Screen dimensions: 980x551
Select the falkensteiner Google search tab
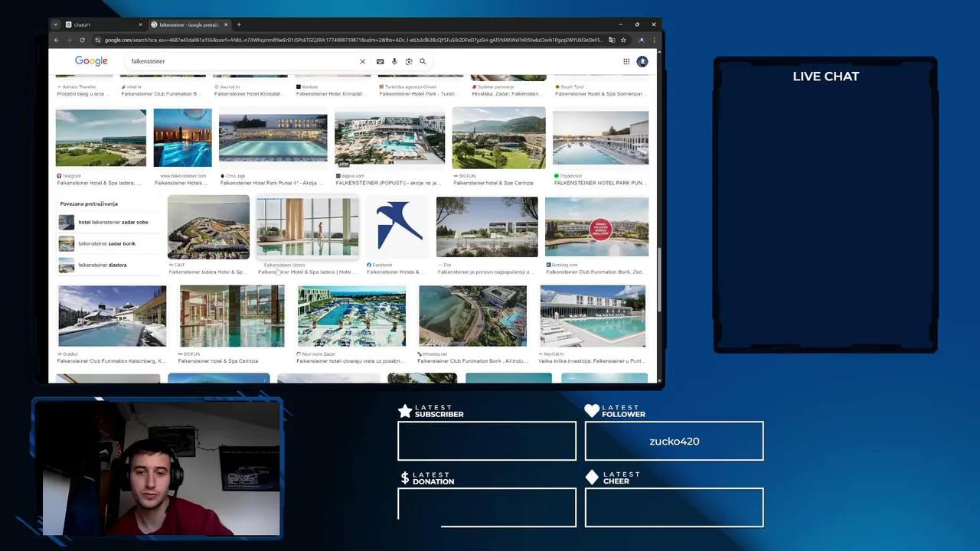tap(190, 24)
